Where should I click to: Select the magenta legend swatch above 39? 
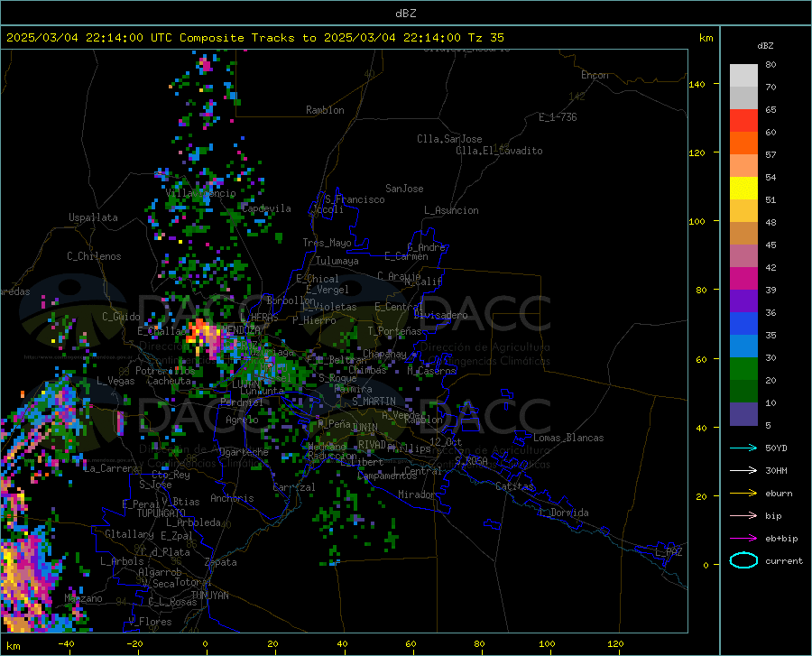coord(743,279)
